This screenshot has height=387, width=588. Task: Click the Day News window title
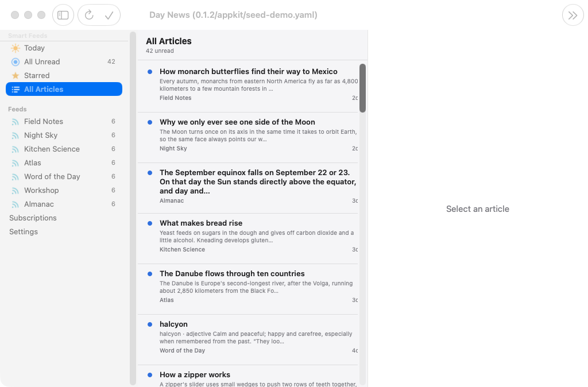pos(233,15)
